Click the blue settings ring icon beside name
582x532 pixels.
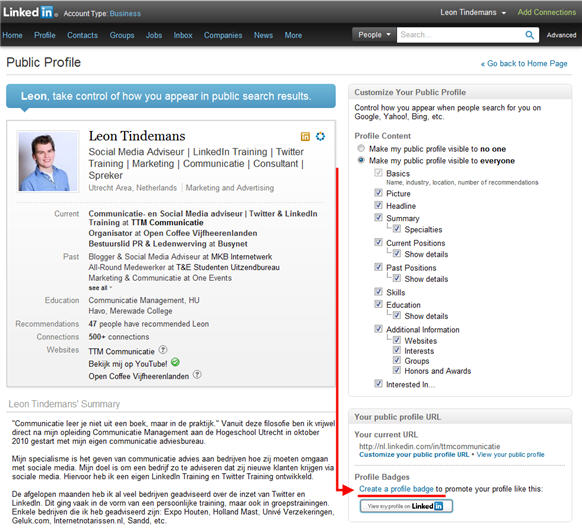tap(320, 136)
